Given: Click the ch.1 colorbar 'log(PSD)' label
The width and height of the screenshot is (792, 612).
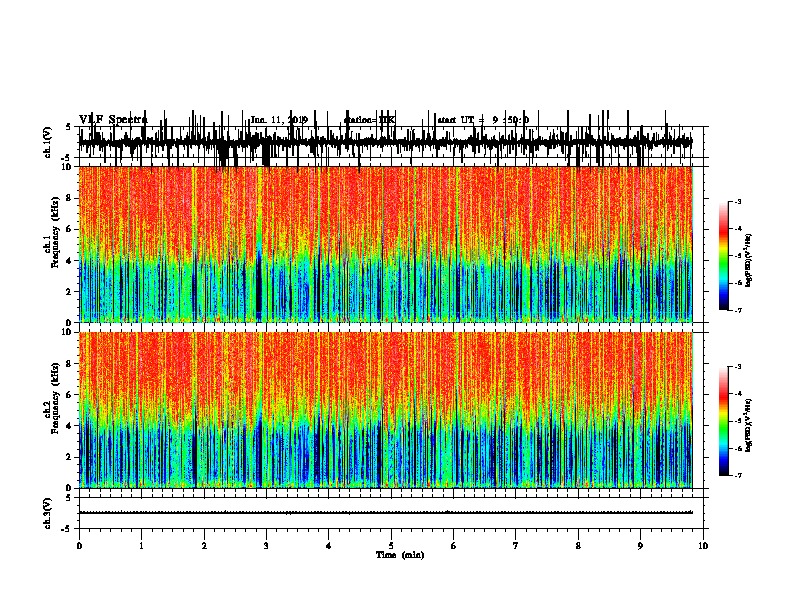Looking at the screenshot, I should click(748, 260).
